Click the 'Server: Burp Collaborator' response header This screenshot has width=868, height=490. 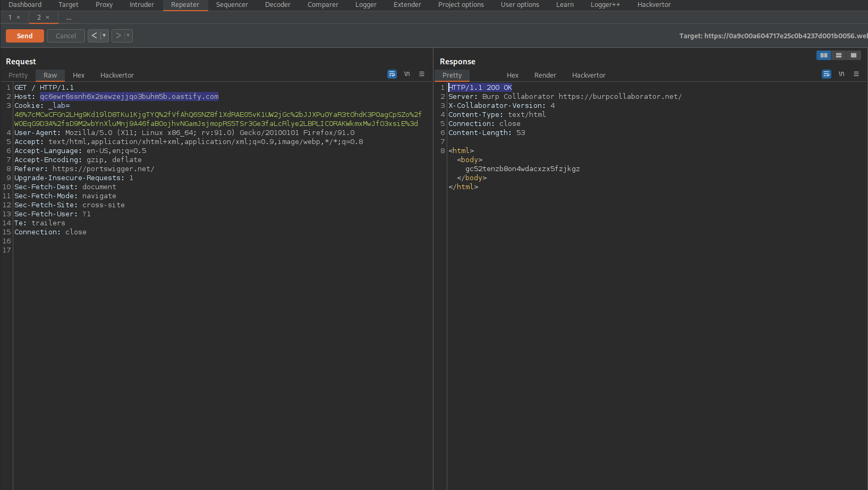click(565, 97)
